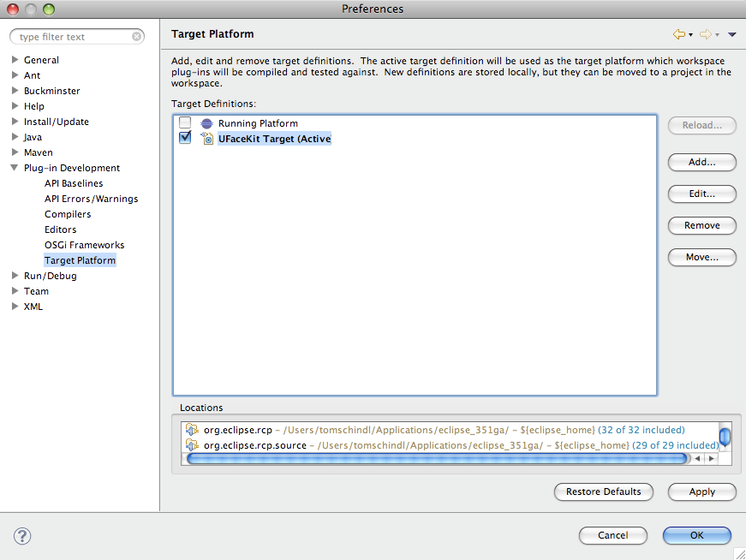
Task: Clear the filter text with the X icon
Action: pos(137,37)
